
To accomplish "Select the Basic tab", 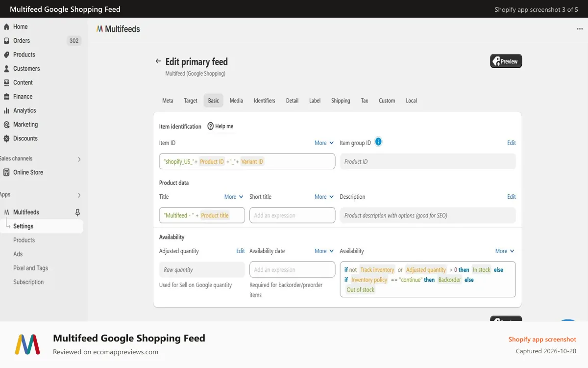I will (214, 101).
